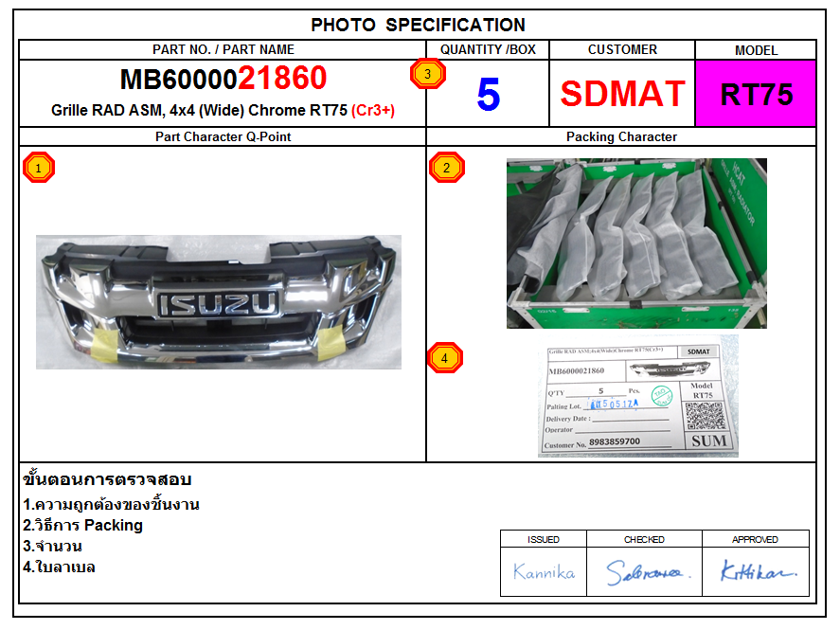Click the QR code on the label photo
The height and width of the screenshot is (630, 840).
click(x=706, y=416)
